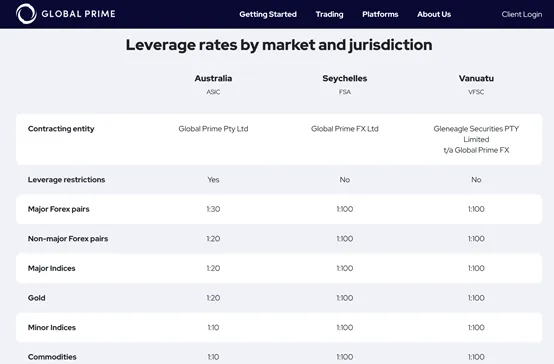
Task: Click the 1:30 Australia Major Forex value
Action: click(x=213, y=209)
